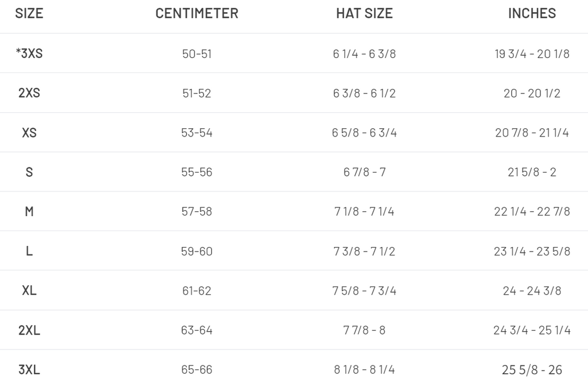Select the *3XS size label
The image size is (588, 387).
point(29,54)
